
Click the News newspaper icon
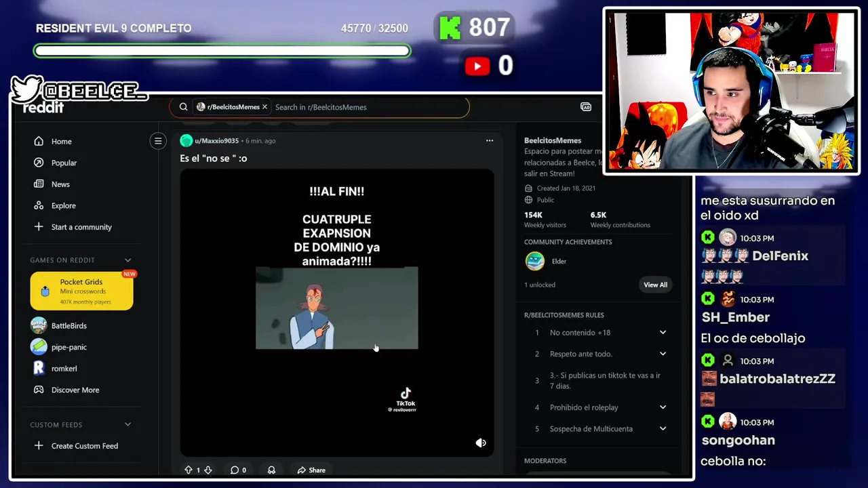(39, 184)
